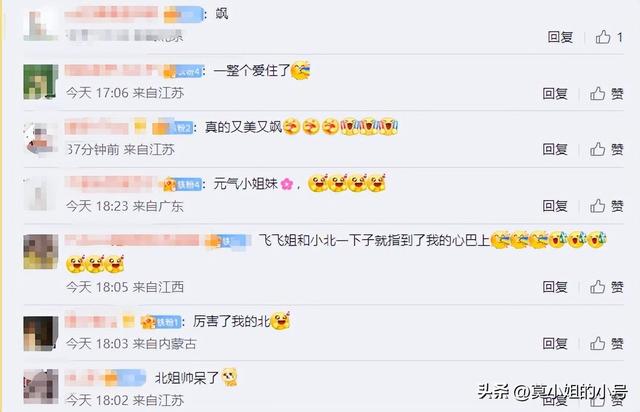Open username of "元气小姐妹" commenter

coord(110,183)
